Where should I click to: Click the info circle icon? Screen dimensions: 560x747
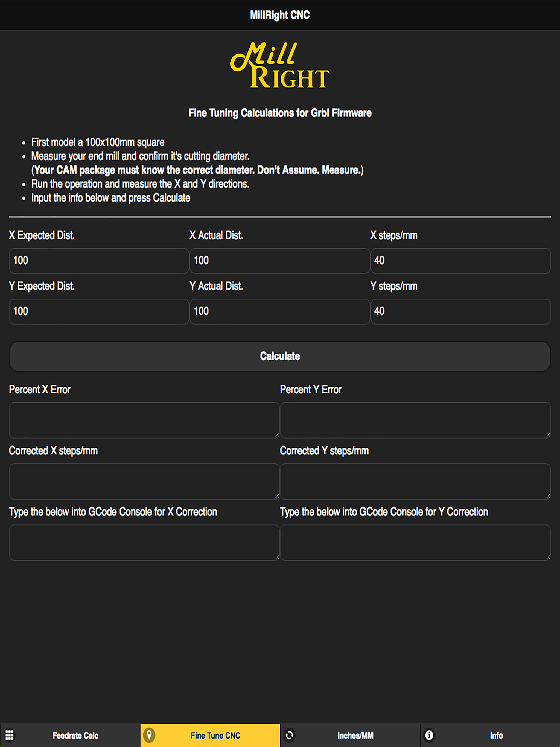coord(429,735)
